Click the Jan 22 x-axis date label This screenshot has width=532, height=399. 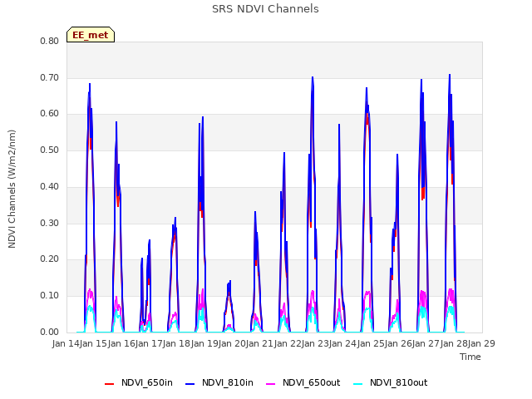pos(288,343)
